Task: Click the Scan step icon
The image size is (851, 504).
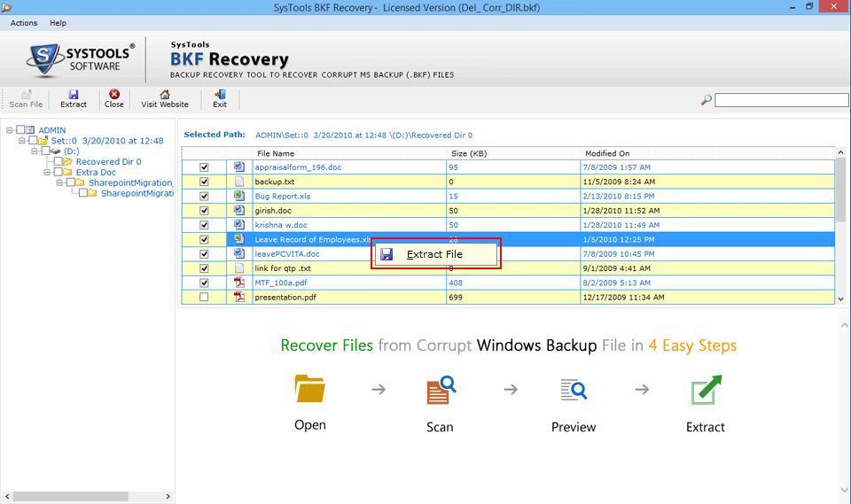Action: tap(441, 389)
